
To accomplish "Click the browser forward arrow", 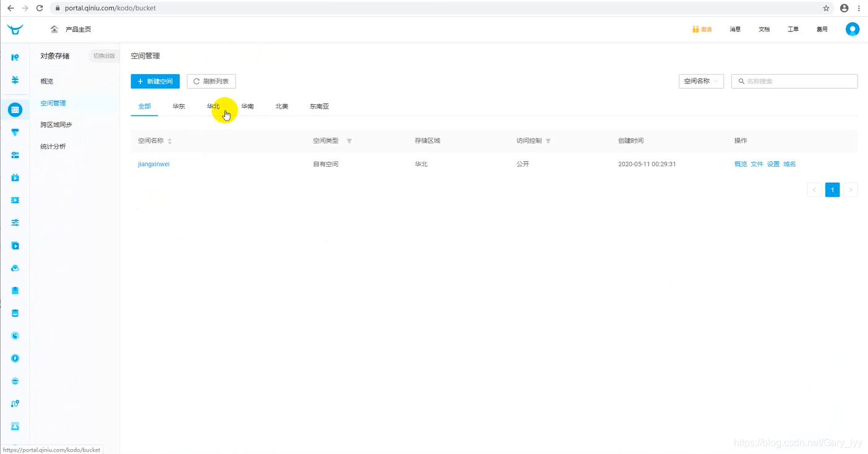I will click(x=25, y=8).
